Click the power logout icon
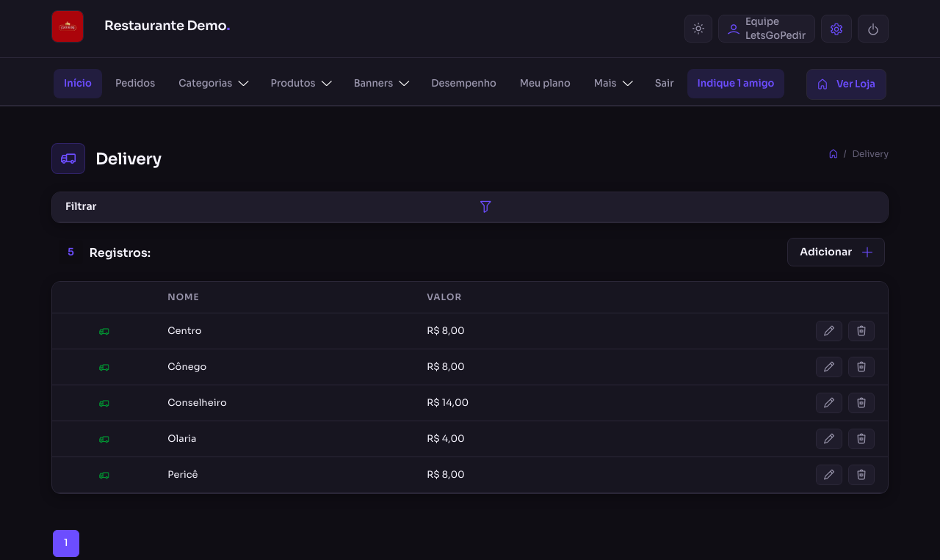This screenshot has height=560, width=940. coord(873,29)
